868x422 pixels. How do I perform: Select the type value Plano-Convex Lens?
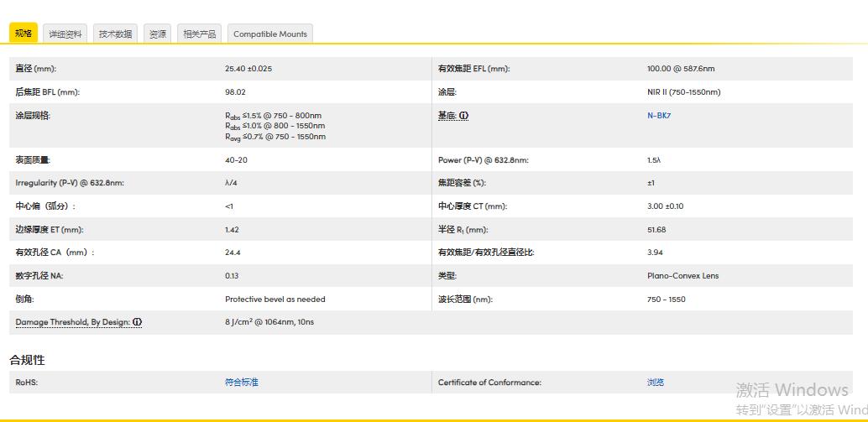[683, 275]
